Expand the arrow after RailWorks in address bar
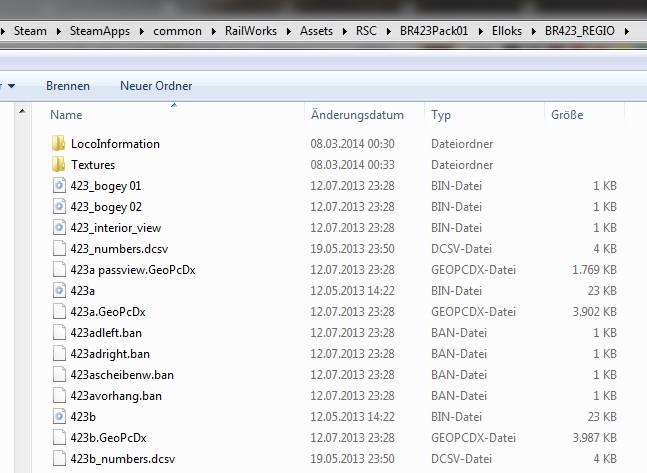Screen dimensions: 647x473 click(288, 31)
